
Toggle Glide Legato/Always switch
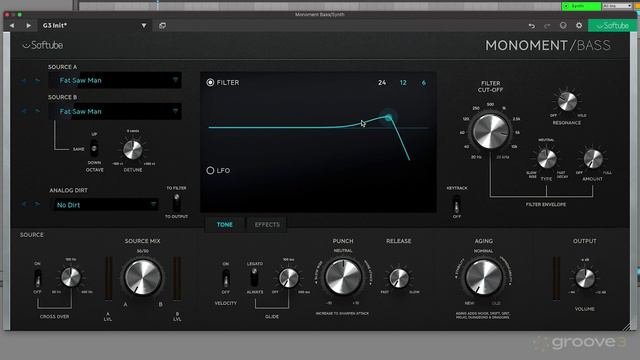point(254,278)
